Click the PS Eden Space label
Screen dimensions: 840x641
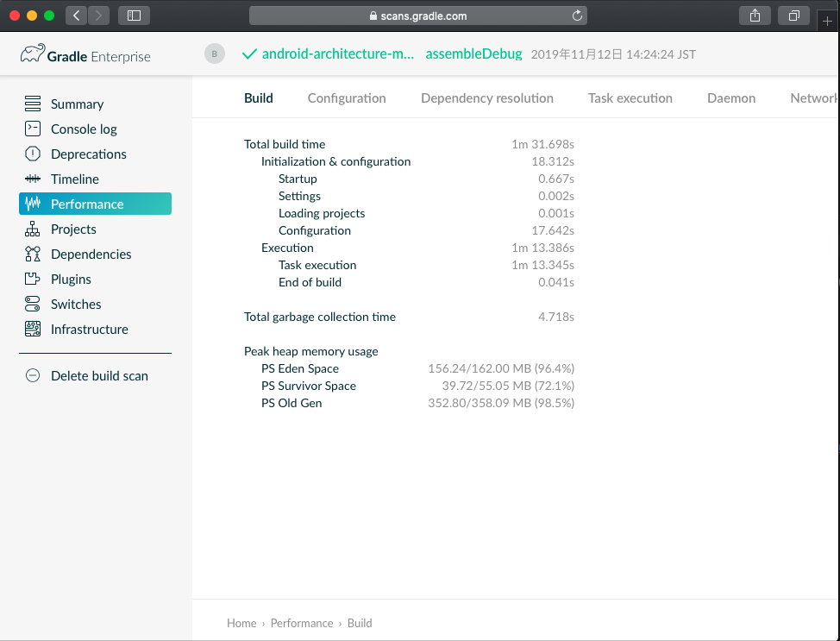300,368
